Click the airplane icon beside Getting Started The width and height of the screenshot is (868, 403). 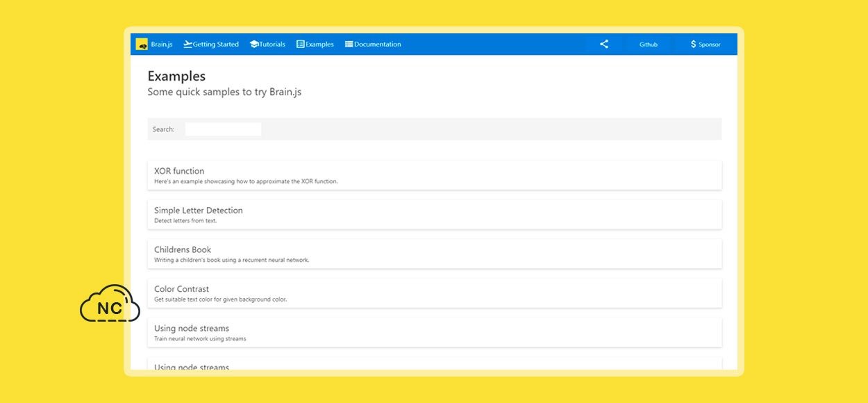pos(187,44)
